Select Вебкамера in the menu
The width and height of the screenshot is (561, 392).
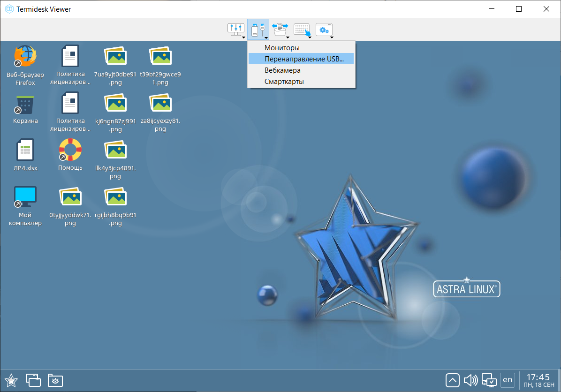tap(282, 70)
